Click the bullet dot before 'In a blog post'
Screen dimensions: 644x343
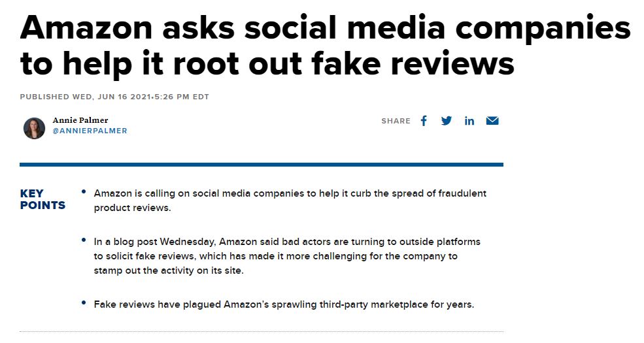(x=84, y=240)
